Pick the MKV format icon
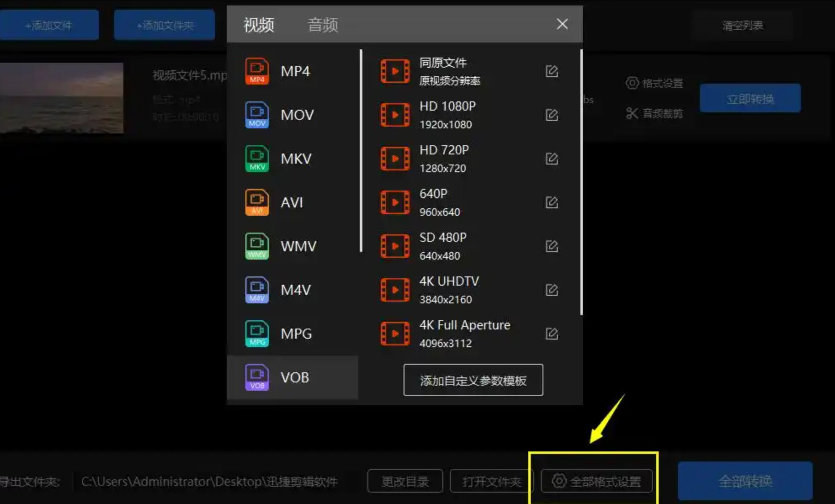Viewport: 835px width, 504px height. point(257,159)
